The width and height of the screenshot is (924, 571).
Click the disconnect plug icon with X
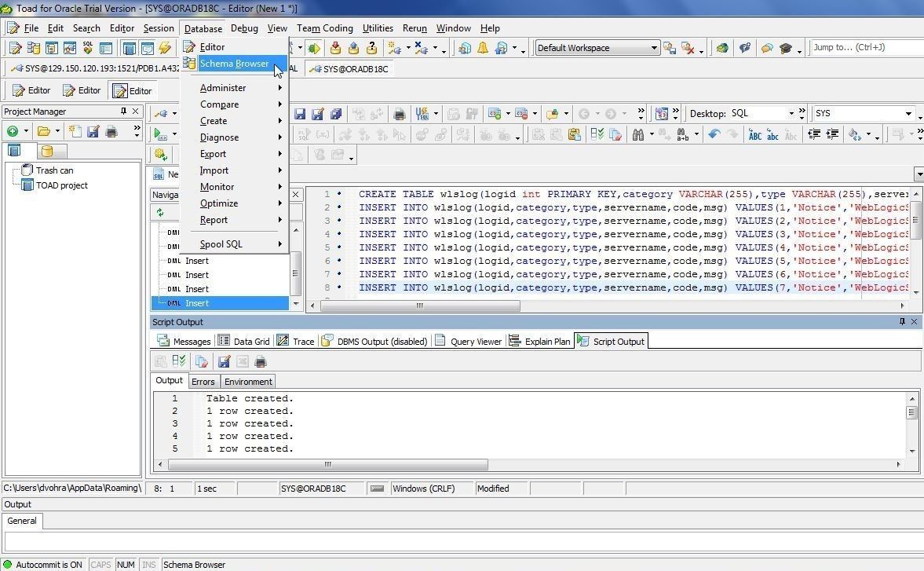pyautogui.click(x=422, y=48)
